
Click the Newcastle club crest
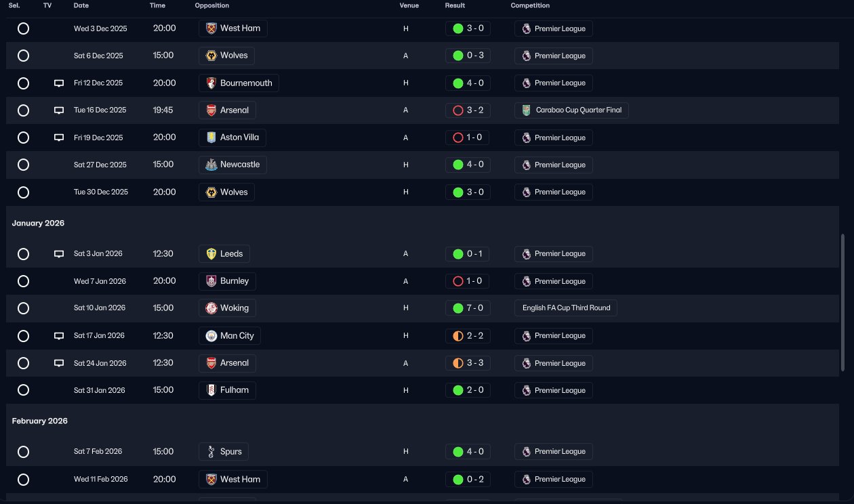[211, 165]
